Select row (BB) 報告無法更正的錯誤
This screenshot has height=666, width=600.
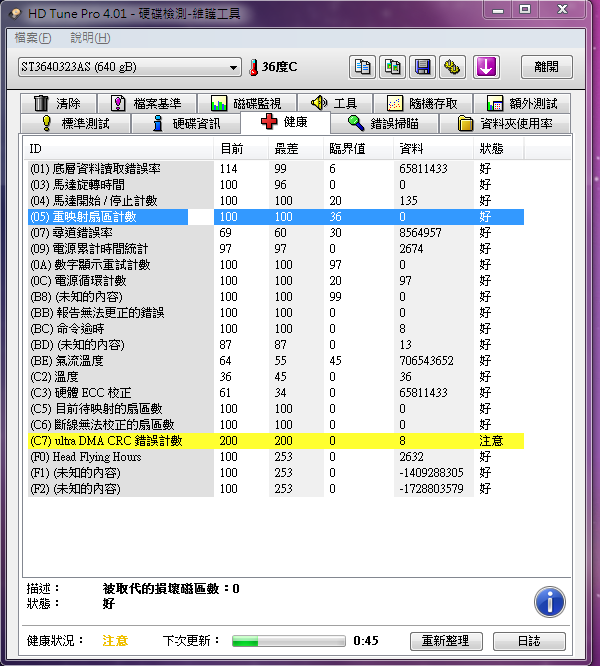coord(276,313)
